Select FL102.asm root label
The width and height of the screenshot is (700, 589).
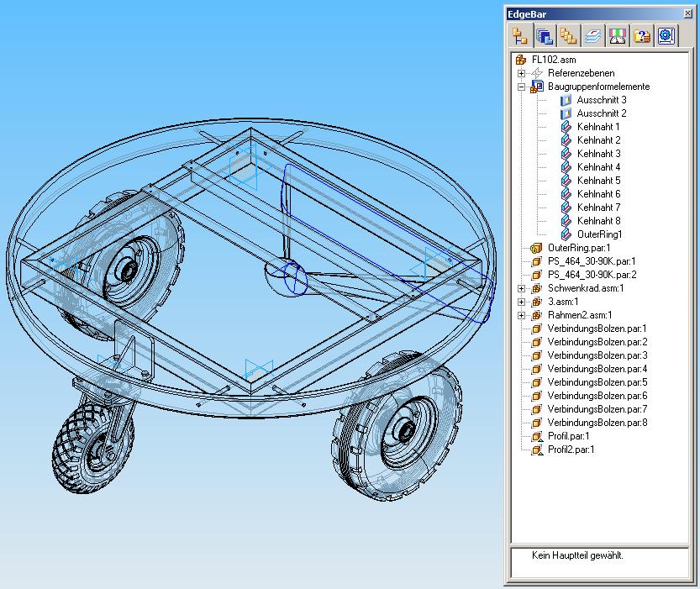click(x=554, y=60)
